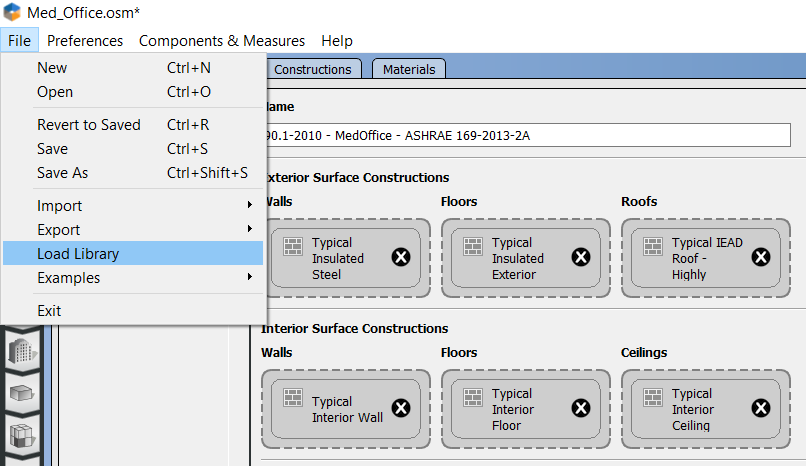Choose Save As menu entry
The image size is (806, 466).
[133, 173]
